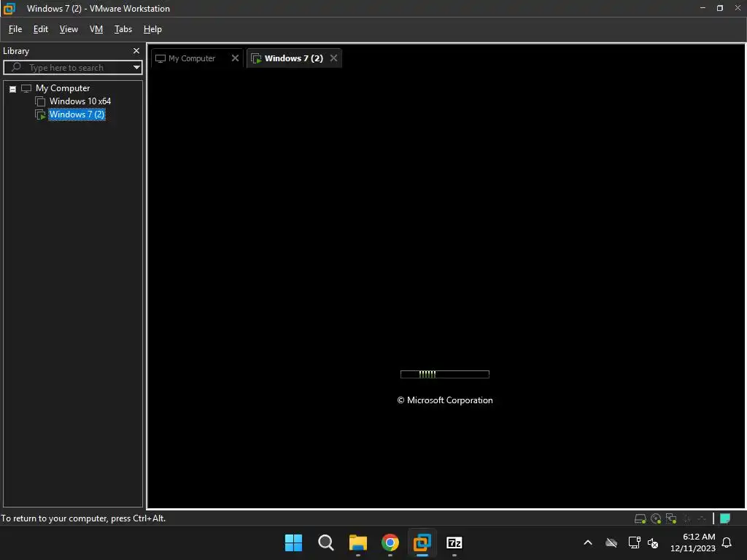Open the File menu

coord(15,29)
